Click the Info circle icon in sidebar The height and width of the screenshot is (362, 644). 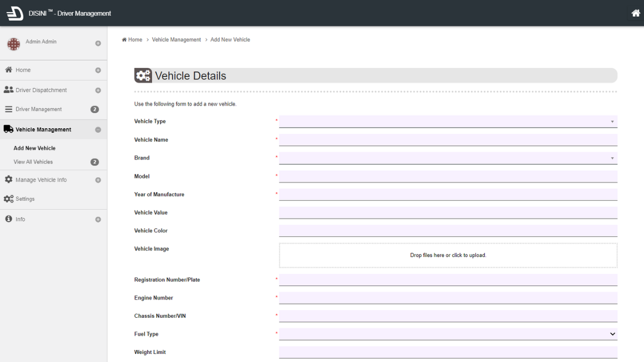(9, 219)
